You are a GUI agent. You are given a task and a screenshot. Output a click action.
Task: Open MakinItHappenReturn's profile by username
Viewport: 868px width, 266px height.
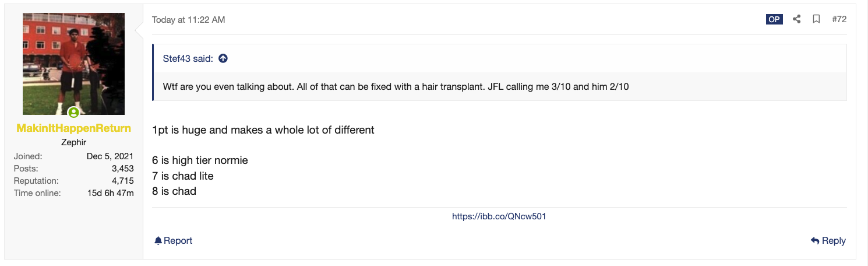[73, 128]
